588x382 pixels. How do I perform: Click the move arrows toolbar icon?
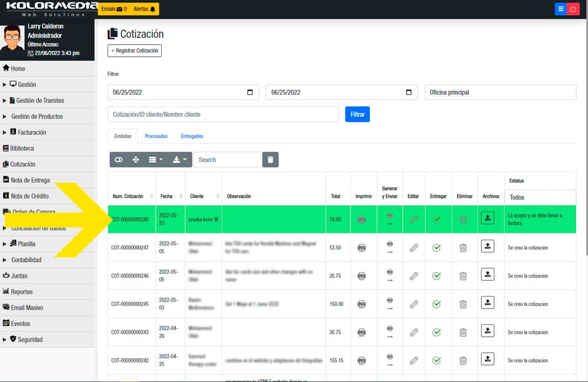tap(136, 160)
